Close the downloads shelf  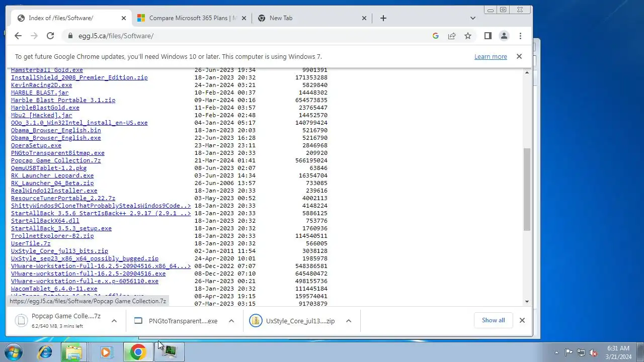[x=522, y=320]
